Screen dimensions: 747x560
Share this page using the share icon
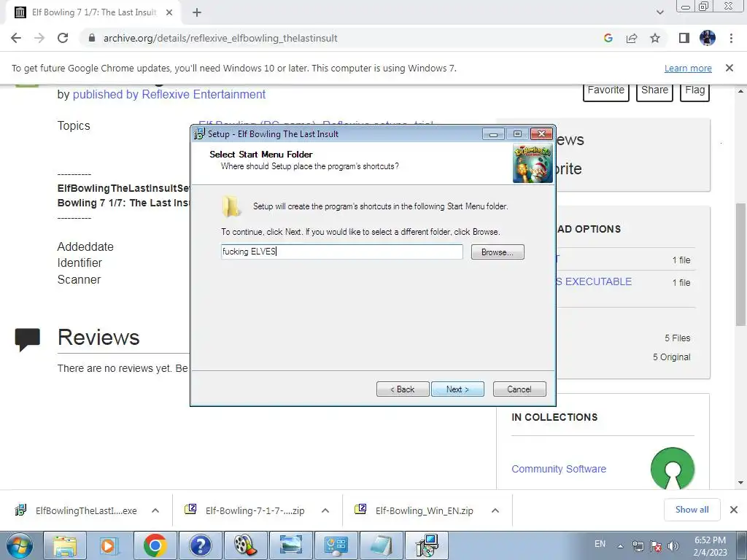tap(632, 38)
